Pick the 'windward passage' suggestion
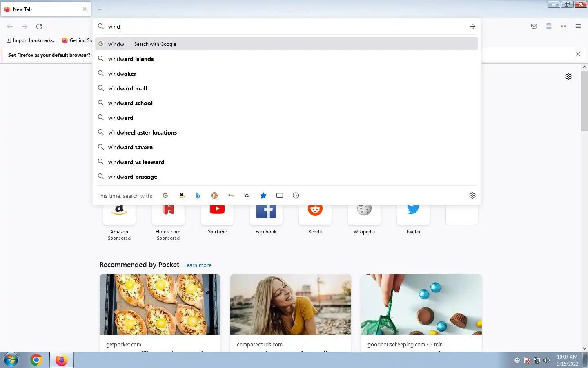The image size is (588, 368). pos(287,177)
